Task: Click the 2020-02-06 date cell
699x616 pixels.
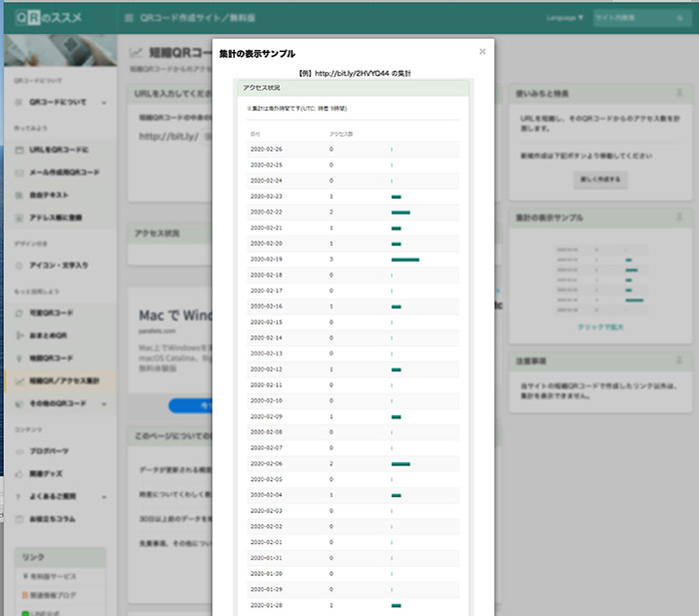Action: (267, 464)
